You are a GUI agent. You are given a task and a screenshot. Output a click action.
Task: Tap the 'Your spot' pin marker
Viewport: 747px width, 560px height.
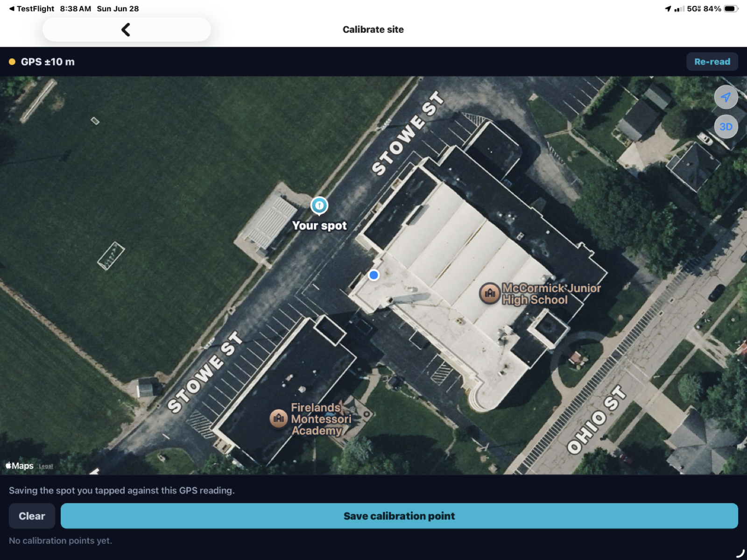319,206
